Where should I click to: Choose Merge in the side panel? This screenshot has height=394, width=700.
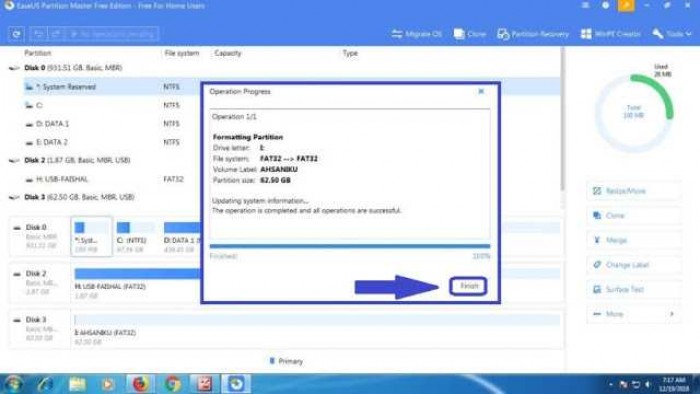click(633, 240)
